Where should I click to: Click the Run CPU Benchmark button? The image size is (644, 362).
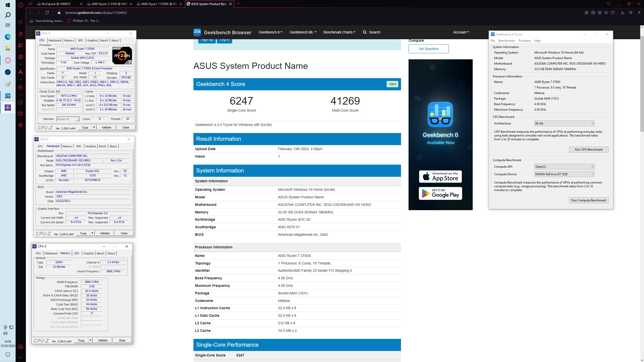[x=589, y=150]
